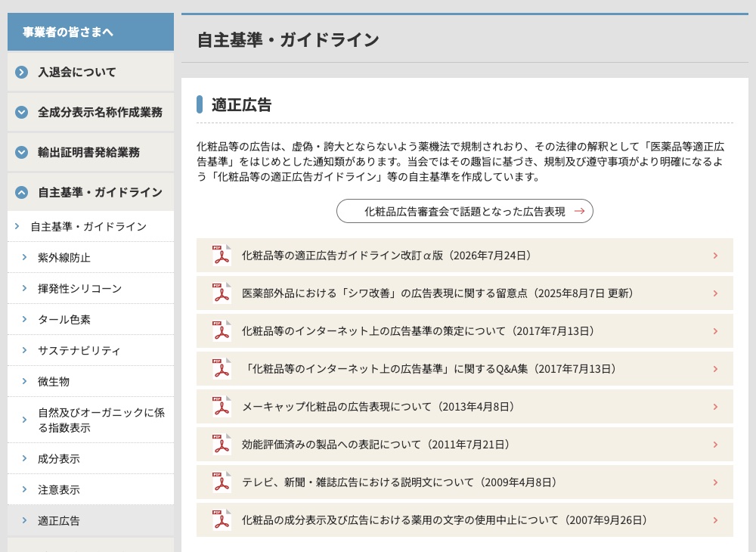Viewport: 756px width, 552px height.
Task: Open 入退会について menu item
Action: click(91, 73)
